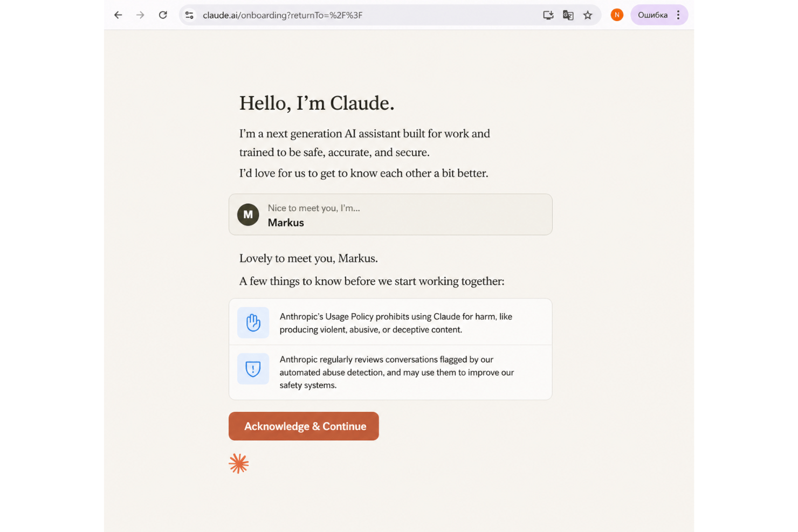The height and width of the screenshot is (532, 798).
Task: Go back with the browser back arrow
Action: [118, 15]
